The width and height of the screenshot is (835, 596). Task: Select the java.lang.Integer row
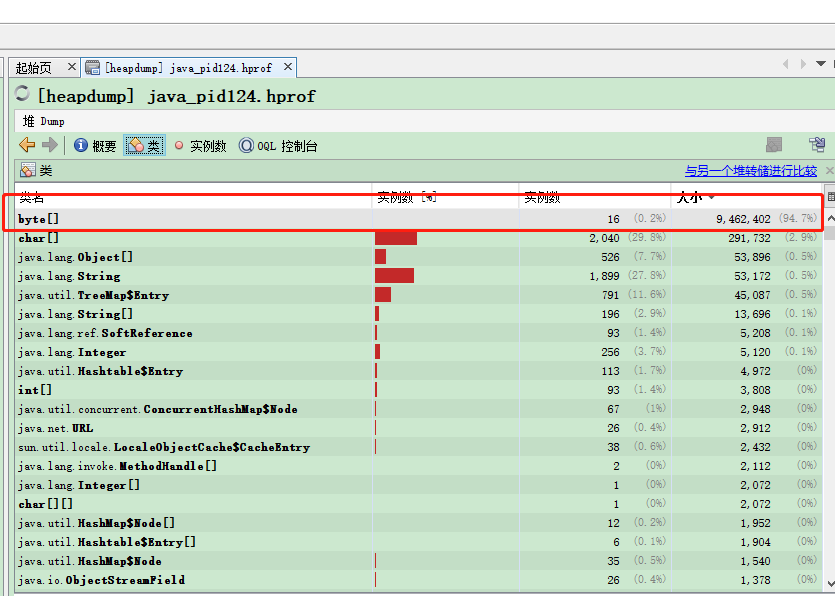[x=419, y=352]
